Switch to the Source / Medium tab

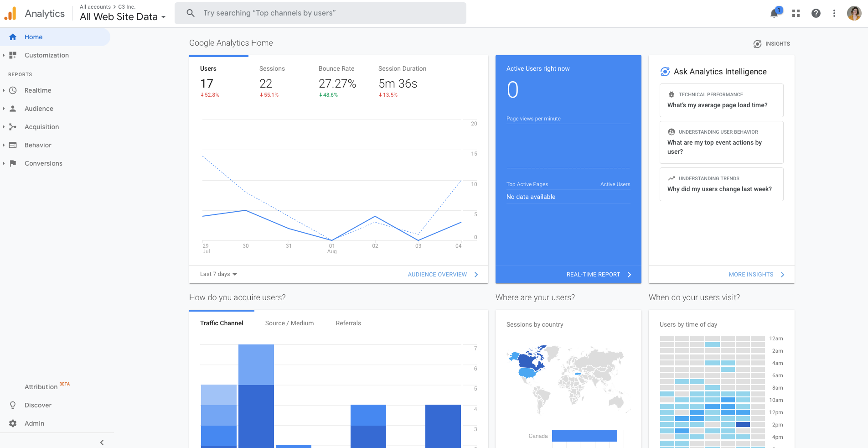pos(289,323)
